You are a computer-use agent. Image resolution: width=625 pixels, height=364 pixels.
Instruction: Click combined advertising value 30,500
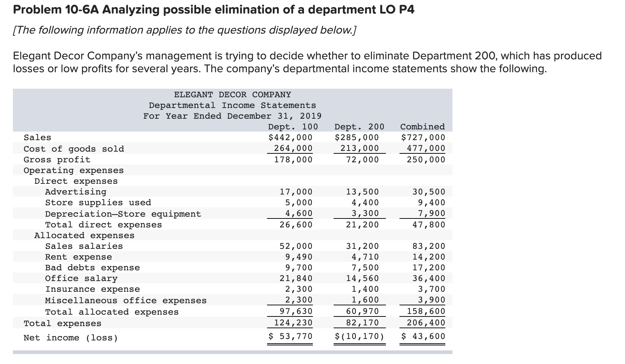pyautogui.click(x=428, y=192)
